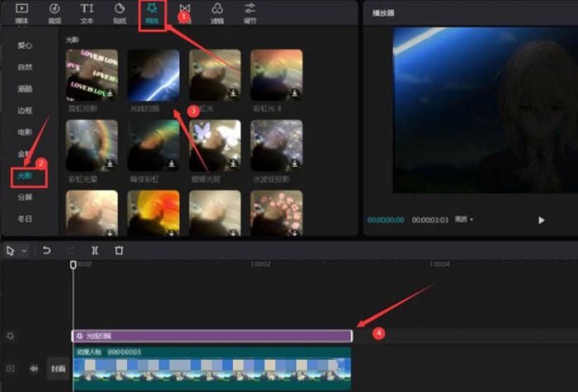Image resolution: width=578 pixels, height=392 pixels.
Task: Mute the video track audio speaker icon
Action: coord(34,369)
